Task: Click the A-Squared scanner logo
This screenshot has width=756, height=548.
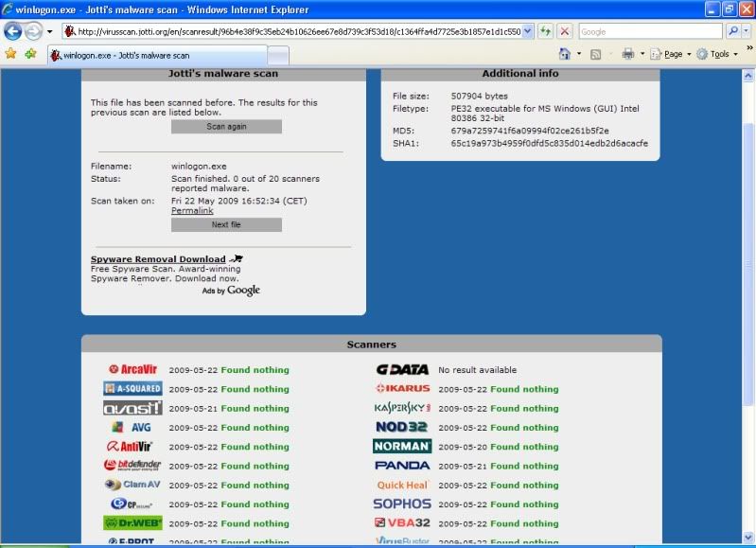Action: (x=132, y=389)
